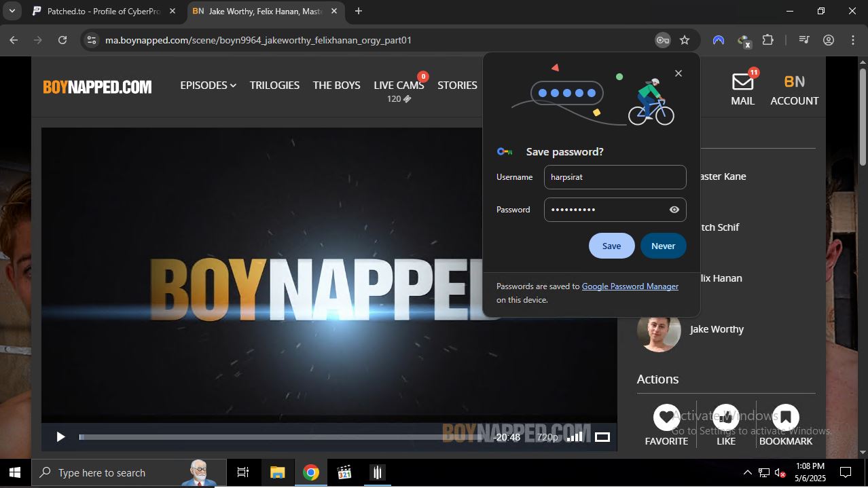
Task: Click the muted volume tray icon
Action: click(x=780, y=472)
